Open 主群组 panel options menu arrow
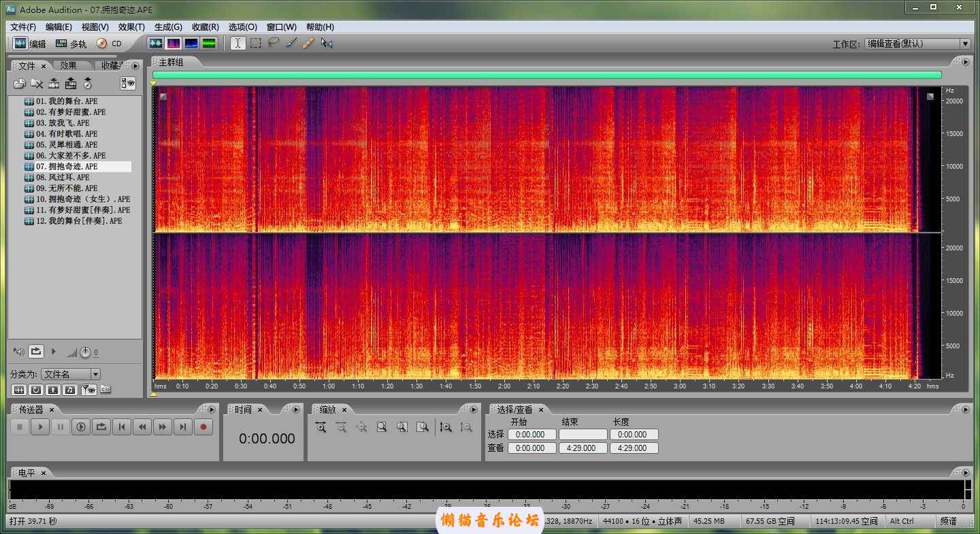The height and width of the screenshot is (534, 980). pyautogui.click(x=965, y=62)
